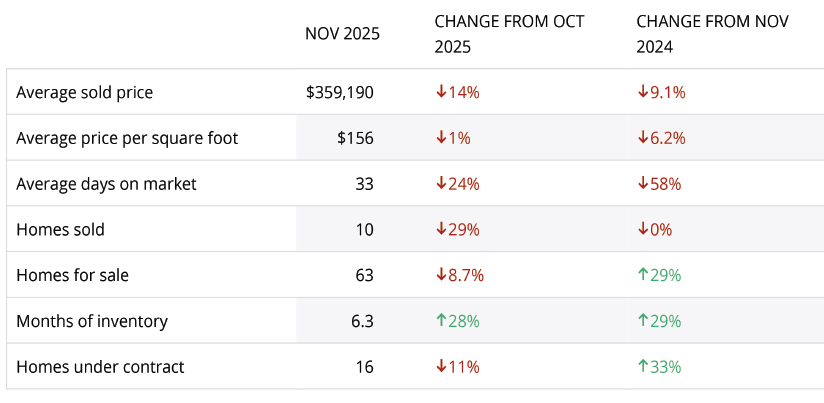Select the NOV 2025 column header

(x=342, y=34)
